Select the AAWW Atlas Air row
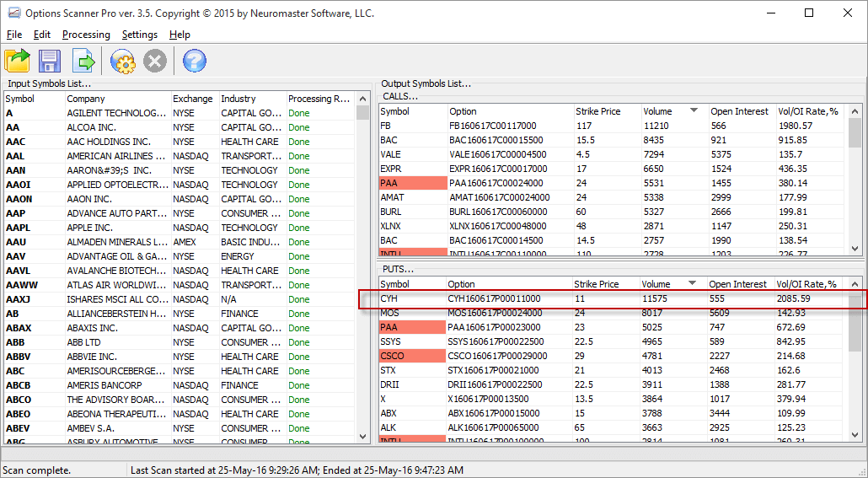The width and height of the screenshot is (868, 478). (179, 285)
